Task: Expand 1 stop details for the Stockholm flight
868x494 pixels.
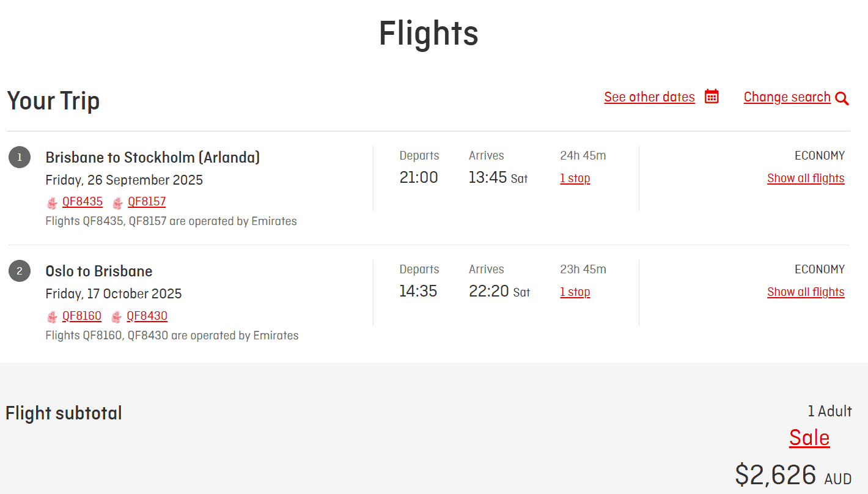Action: pos(575,178)
